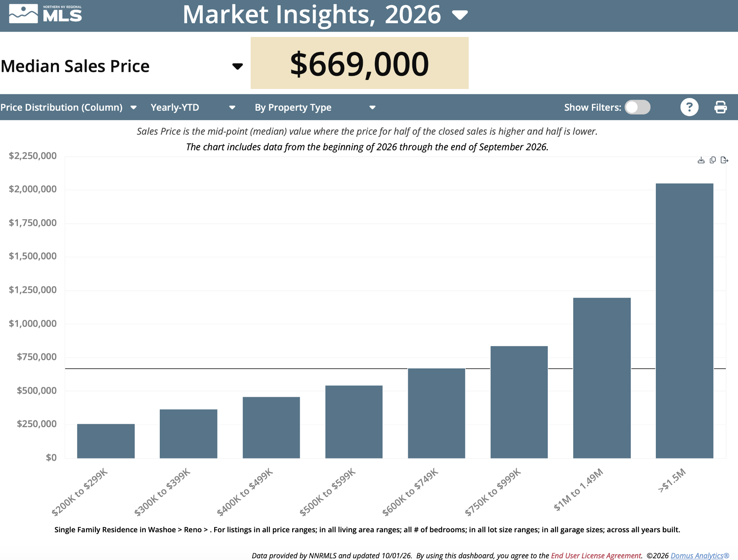The width and height of the screenshot is (738, 560).
Task: Click the $600K to $749K bar
Action: [436, 413]
